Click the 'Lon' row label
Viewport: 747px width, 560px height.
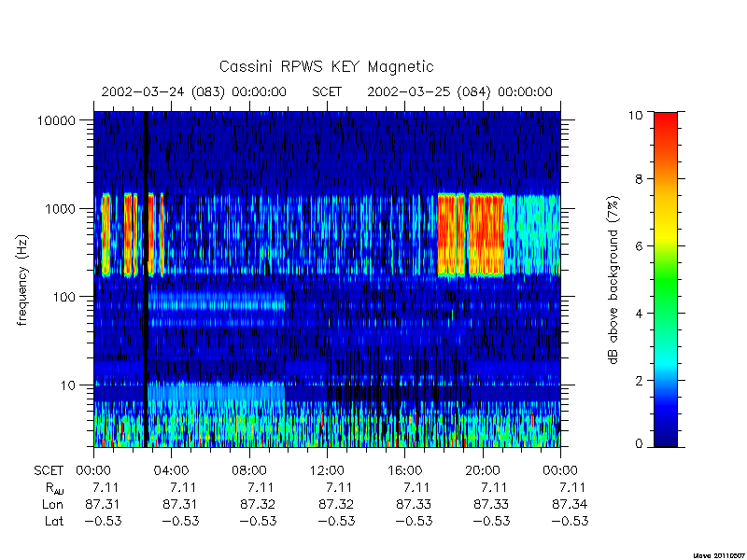pyautogui.click(x=53, y=504)
